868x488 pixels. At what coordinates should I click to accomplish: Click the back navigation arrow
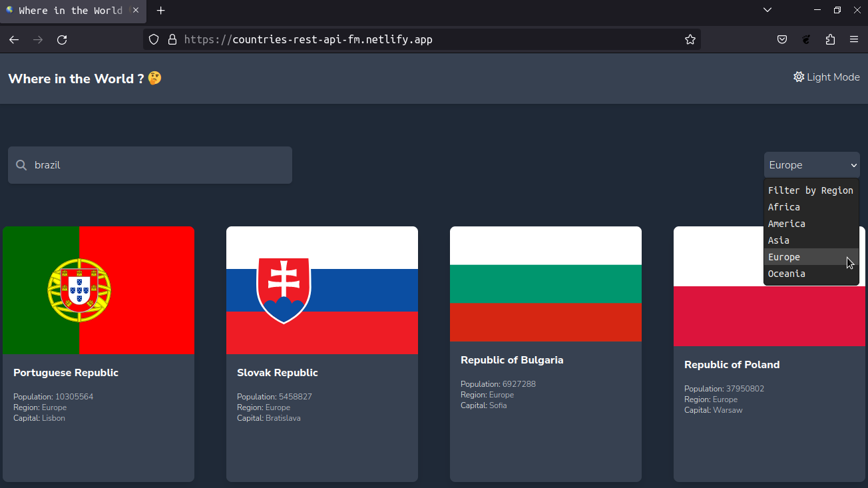click(13, 39)
